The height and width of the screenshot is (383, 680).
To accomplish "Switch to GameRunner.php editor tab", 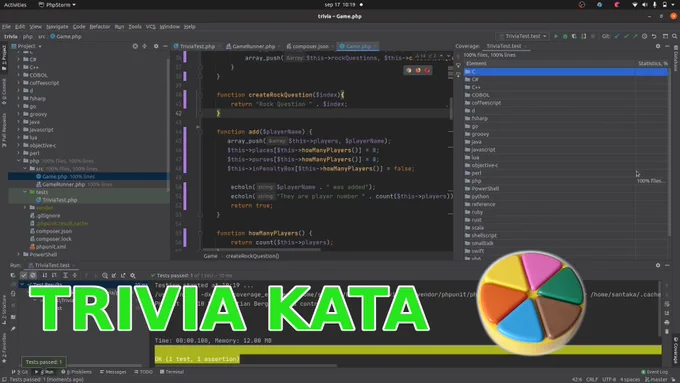I will pyautogui.click(x=253, y=46).
